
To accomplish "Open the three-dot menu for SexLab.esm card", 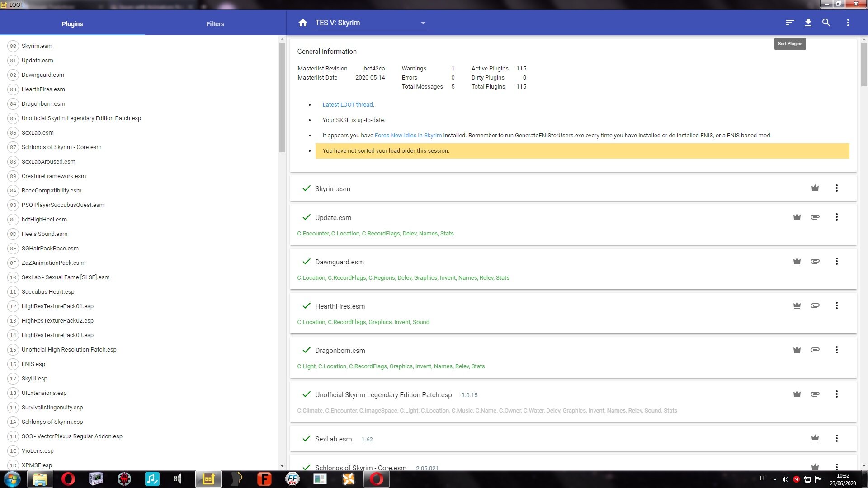I will tap(837, 438).
